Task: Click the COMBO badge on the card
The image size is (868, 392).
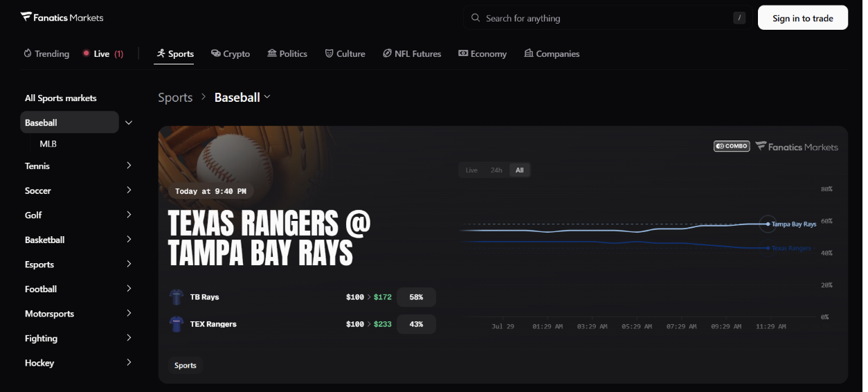Action: 732,146
